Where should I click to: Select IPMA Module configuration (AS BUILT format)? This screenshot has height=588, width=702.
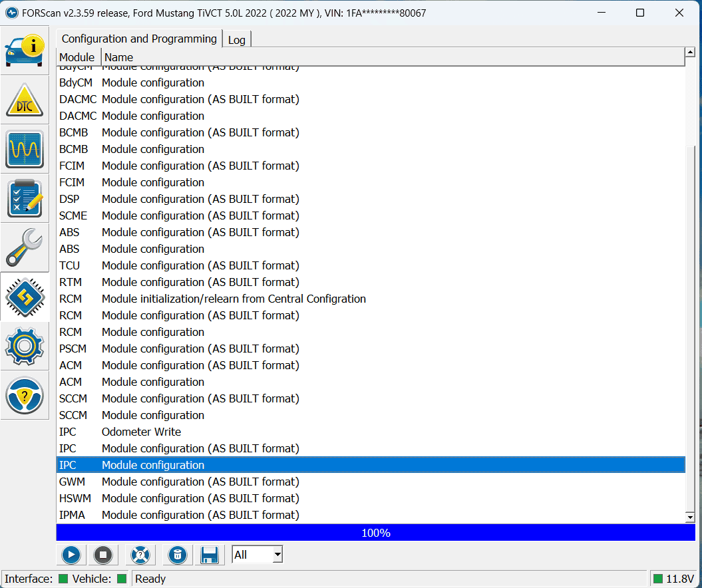[371, 515]
